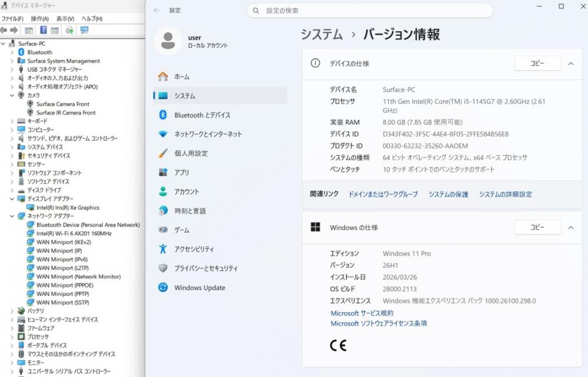Expand プロセッサ node in device tree
The width and height of the screenshot is (588, 377).
(12, 337)
